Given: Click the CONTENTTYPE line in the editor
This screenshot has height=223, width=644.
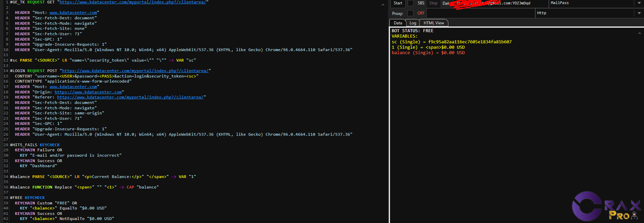Looking at the screenshot, I should (73, 81).
